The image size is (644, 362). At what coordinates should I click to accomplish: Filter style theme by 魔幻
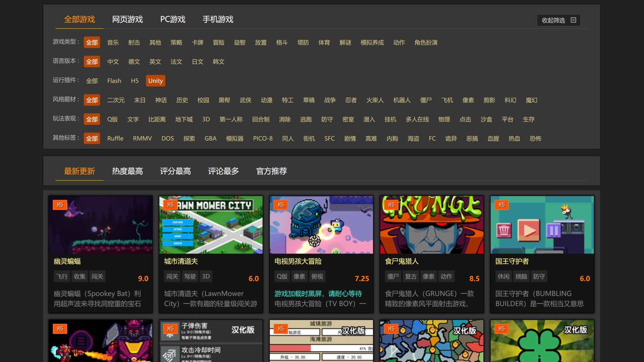(531, 100)
